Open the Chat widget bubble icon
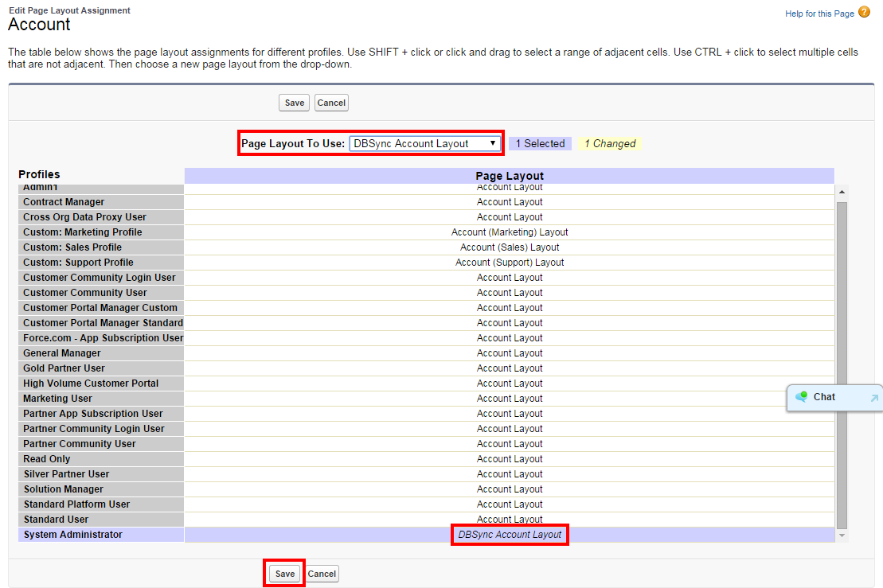883x588 pixels. coord(801,396)
